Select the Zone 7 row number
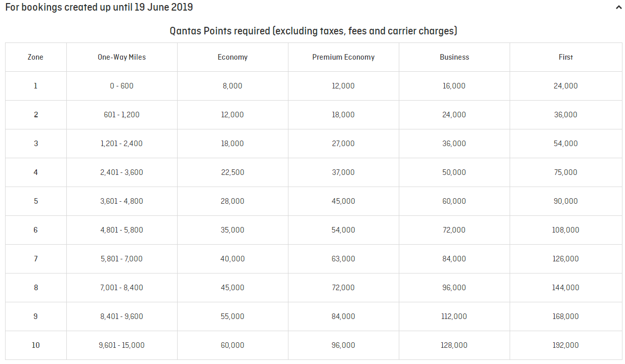 click(35, 259)
